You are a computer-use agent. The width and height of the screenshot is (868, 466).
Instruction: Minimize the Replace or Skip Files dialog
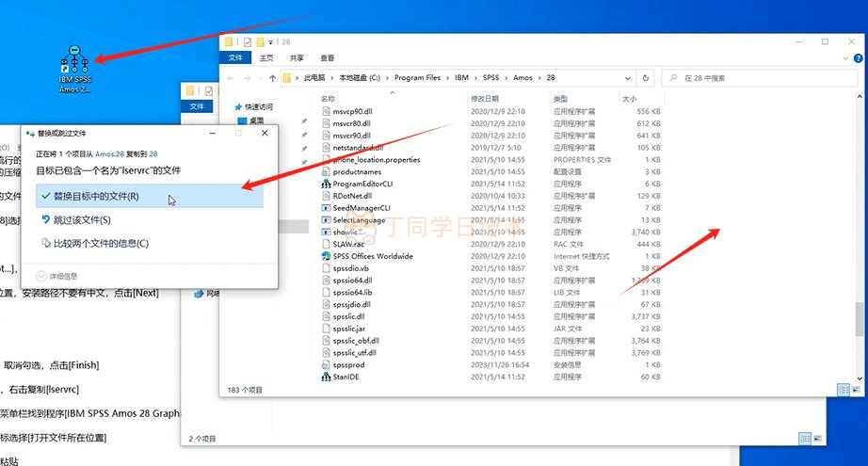(x=213, y=133)
